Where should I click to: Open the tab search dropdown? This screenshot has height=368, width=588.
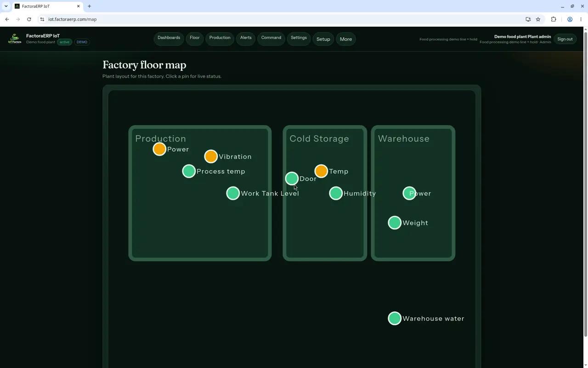tap(6, 6)
